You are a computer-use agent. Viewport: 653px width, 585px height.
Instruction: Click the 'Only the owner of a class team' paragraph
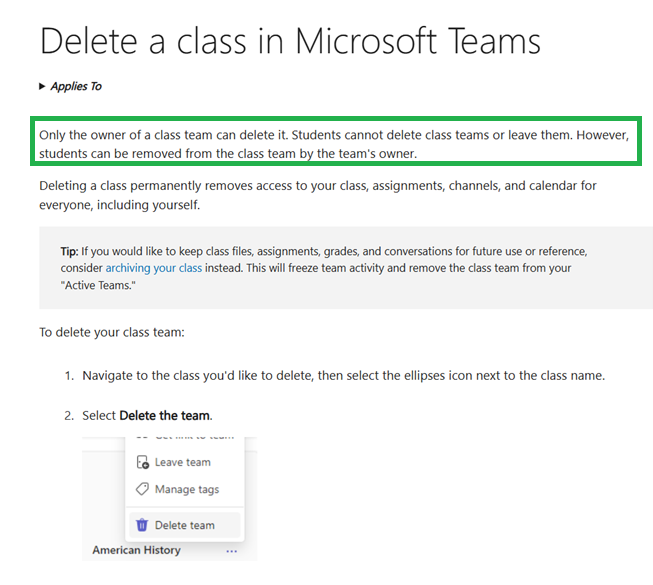point(334,144)
